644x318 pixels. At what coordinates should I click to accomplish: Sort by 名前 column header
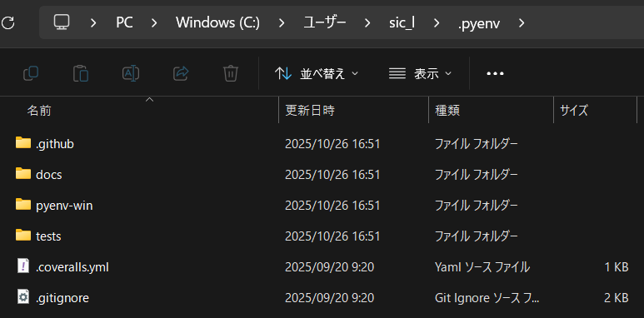click(39, 110)
